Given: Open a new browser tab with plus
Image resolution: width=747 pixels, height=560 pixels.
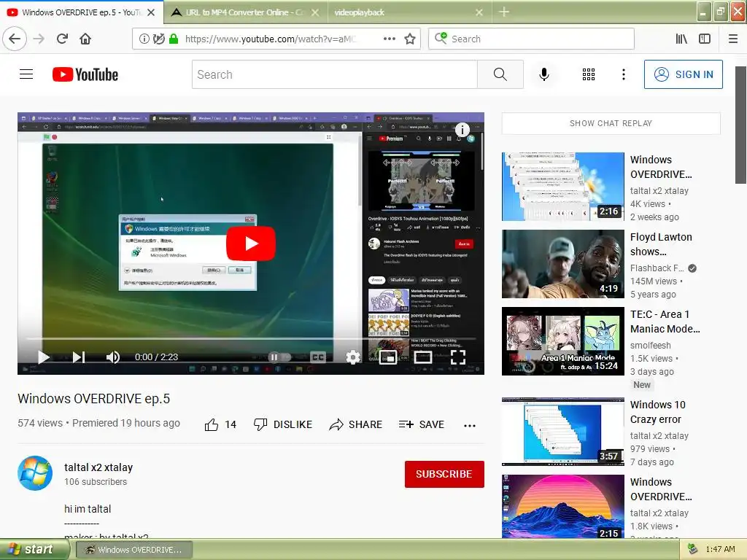Looking at the screenshot, I should tap(504, 12).
